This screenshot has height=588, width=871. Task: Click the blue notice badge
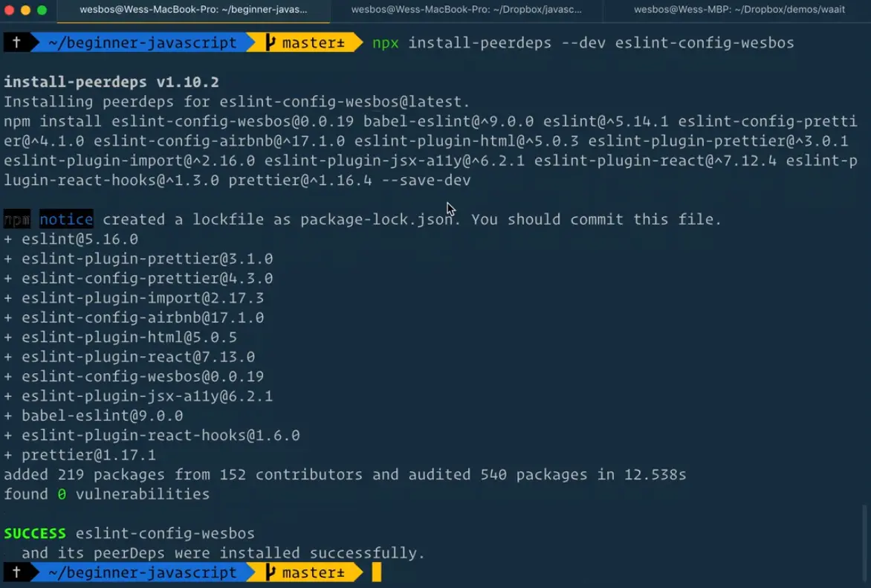(x=66, y=219)
